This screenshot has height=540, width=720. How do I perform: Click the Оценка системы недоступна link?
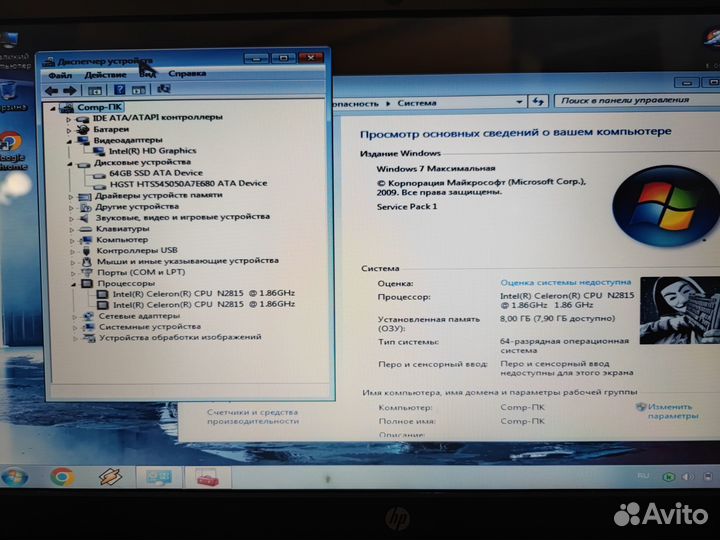(565, 283)
